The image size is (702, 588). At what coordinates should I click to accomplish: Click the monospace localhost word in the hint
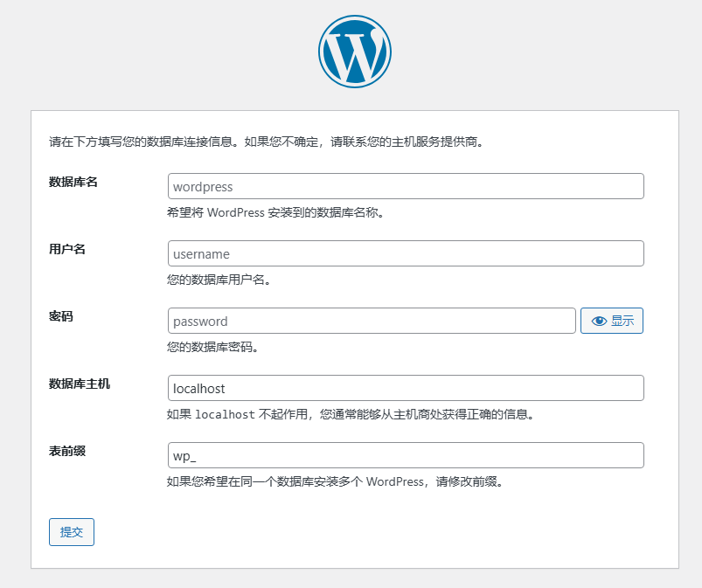(x=225, y=414)
